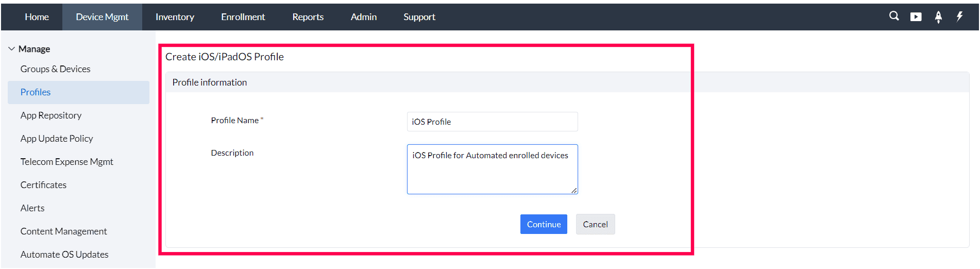Focus the Profile Name input field
The height and width of the screenshot is (269, 980).
tap(492, 122)
